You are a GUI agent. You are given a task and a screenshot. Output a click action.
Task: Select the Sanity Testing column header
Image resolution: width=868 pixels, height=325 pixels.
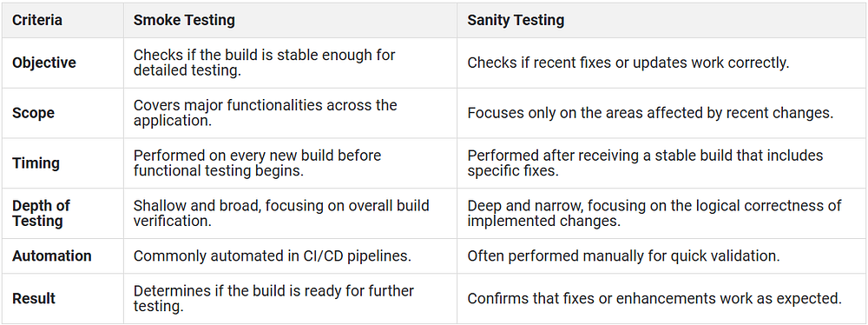click(516, 21)
